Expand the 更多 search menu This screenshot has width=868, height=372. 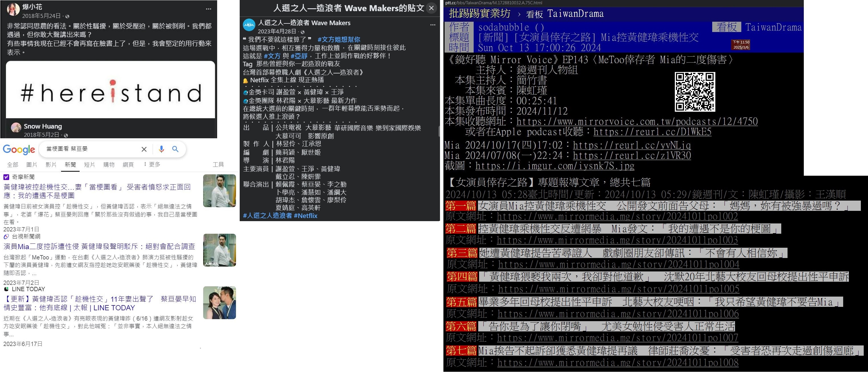[152, 165]
